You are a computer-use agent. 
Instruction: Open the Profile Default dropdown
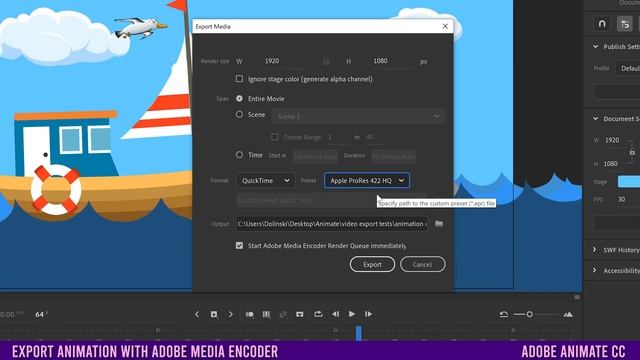pyautogui.click(x=628, y=68)
